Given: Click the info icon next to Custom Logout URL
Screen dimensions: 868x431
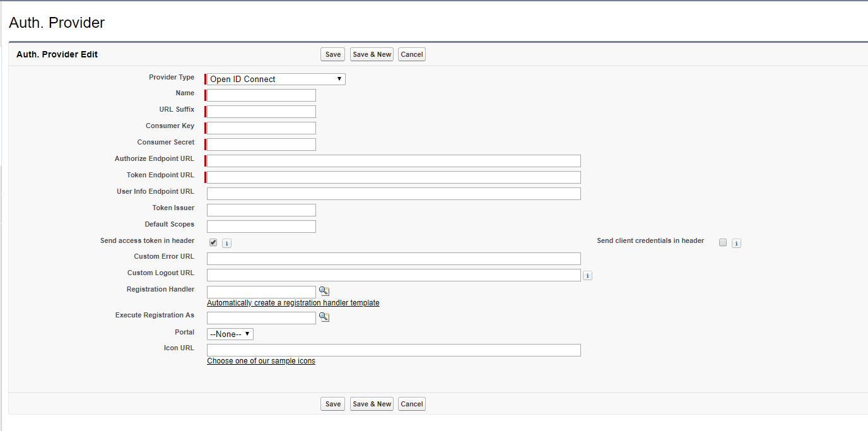Looking at the screenshot, I should click(587, 275).
